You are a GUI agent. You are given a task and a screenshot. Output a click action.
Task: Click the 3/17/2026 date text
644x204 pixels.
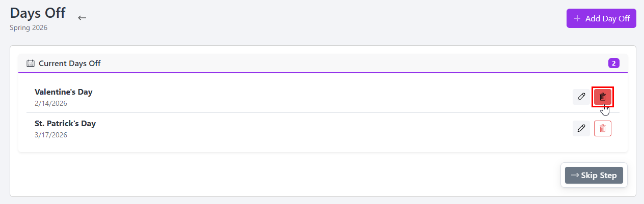(50, 135)
